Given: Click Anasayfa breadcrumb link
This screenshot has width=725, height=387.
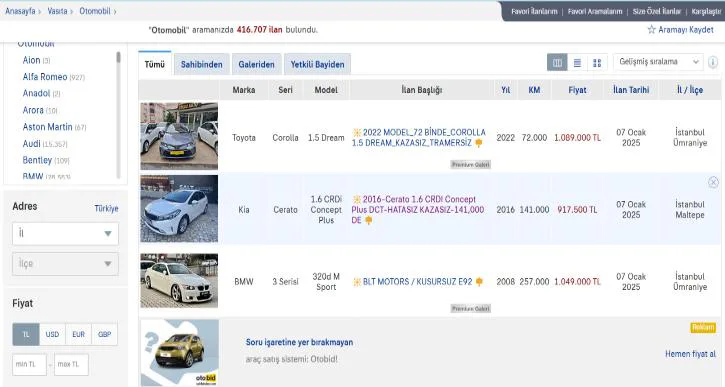Looking at the screenshot, I should coord(20,11).
